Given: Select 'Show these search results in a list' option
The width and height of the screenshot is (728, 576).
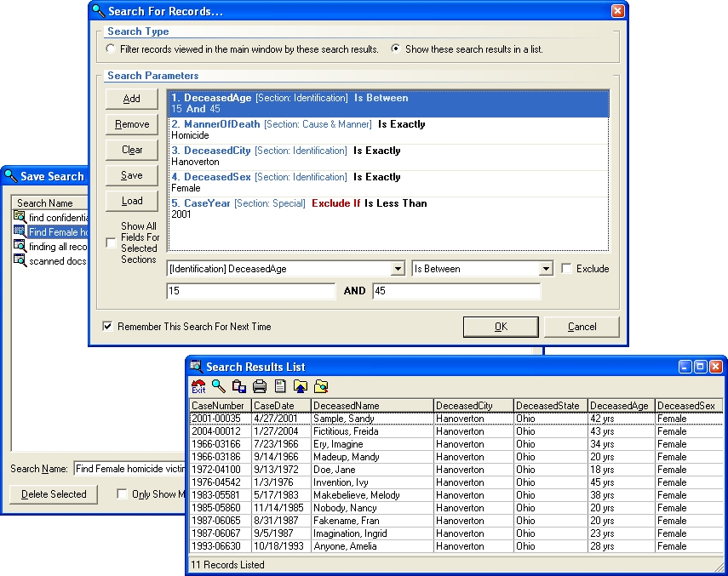Looking at the screenshot, I should (x=396, y=48).
